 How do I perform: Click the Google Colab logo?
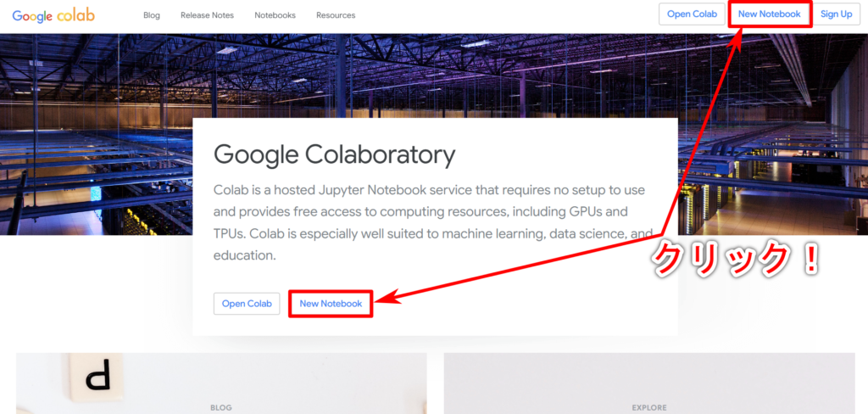coord(53,15)
